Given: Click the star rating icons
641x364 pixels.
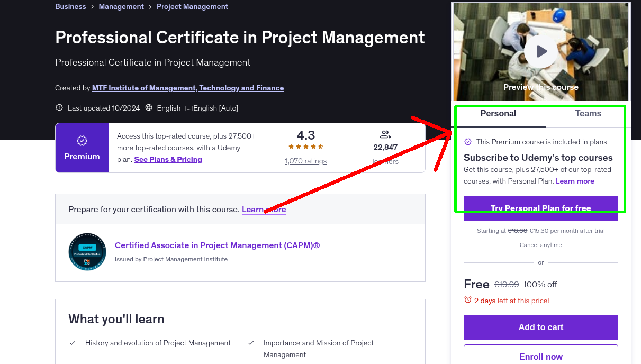Looking at the screenshot, I should (306, 147).
